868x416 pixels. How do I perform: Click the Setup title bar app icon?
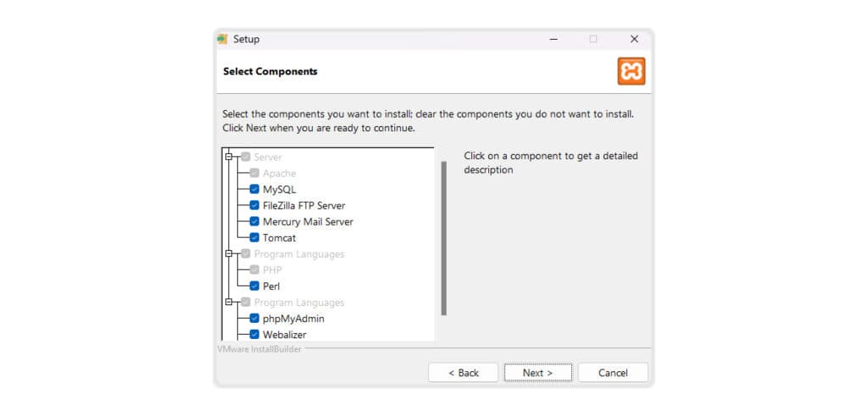pos(223,39)
